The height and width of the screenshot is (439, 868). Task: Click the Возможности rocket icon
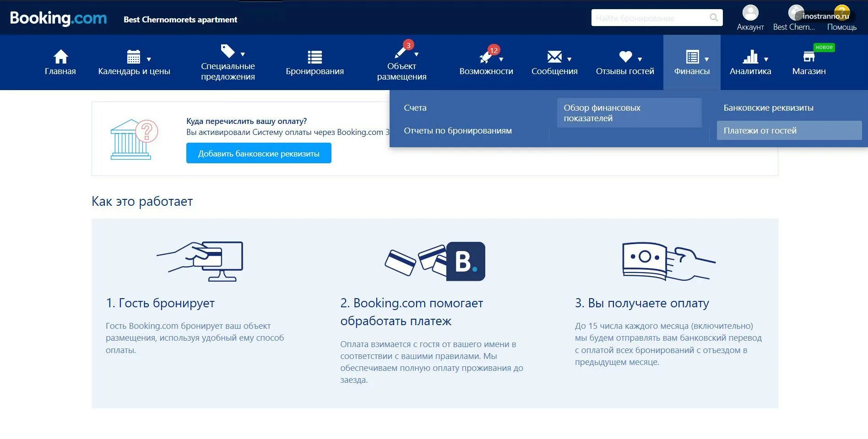485,57
